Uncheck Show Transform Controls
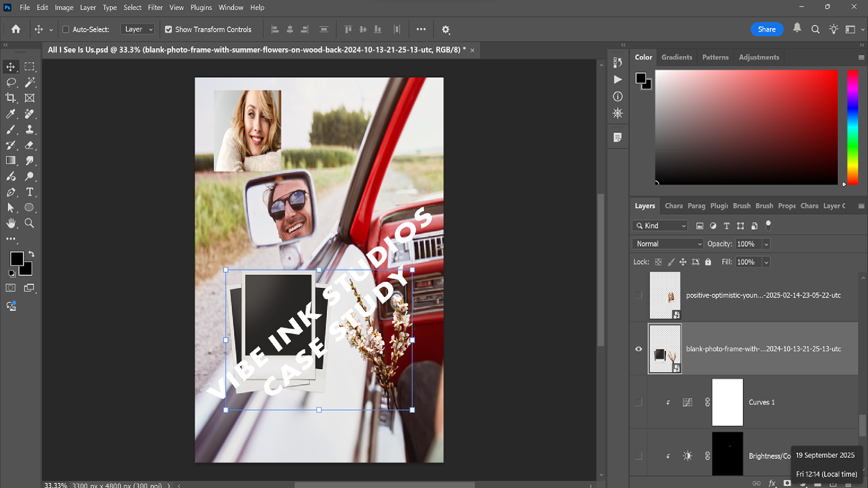Viewport: 868px width, 488px height. click(169, 29)
